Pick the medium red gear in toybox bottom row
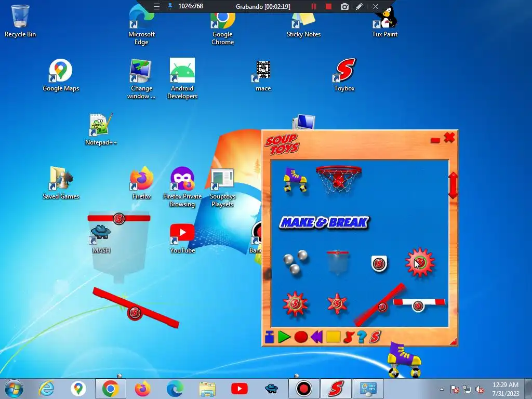Image resolution: width=532 pixels, height=399 pixels. coord(295,304)
